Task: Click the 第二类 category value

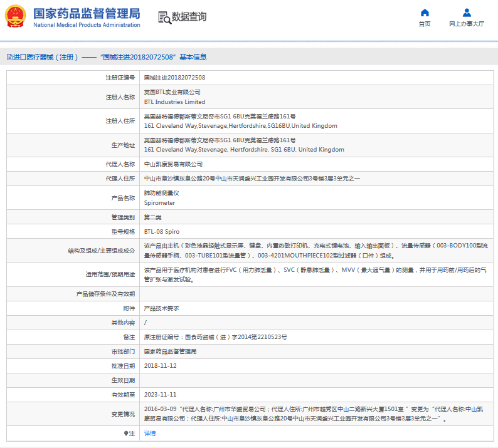Action: pos(153,217)
